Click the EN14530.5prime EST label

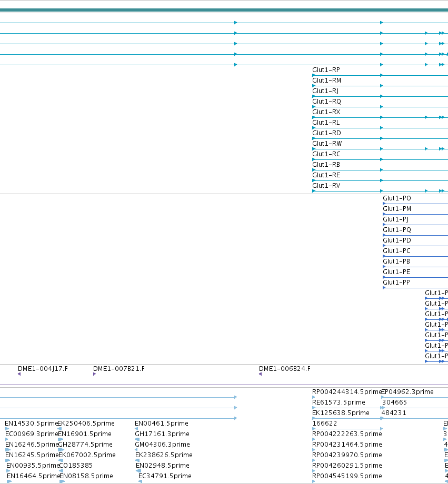(x=31, y=423)
